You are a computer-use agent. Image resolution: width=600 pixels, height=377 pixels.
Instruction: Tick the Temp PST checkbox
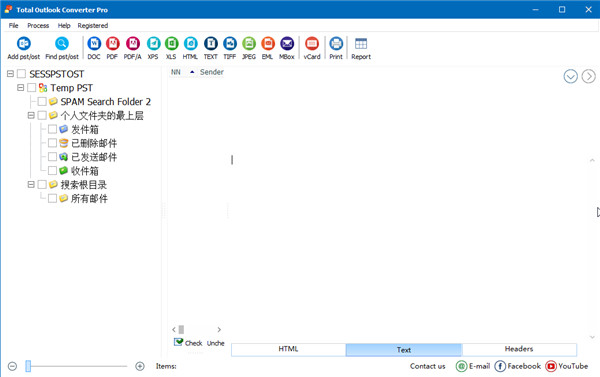31,88
